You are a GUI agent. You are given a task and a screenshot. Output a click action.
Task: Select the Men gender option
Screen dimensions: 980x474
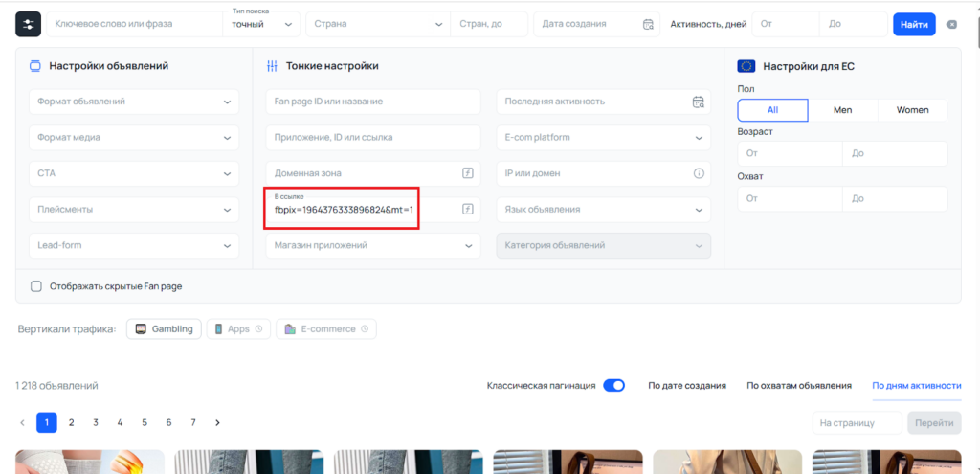(842, 110)
